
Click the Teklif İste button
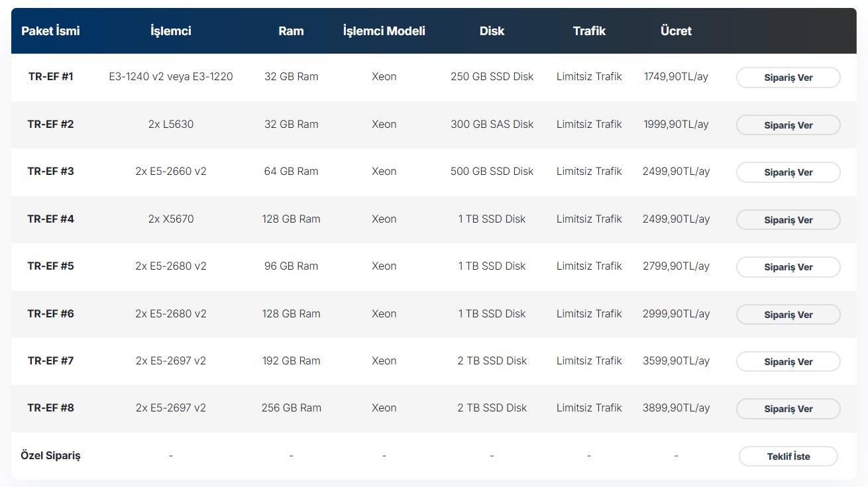point(788,457)
